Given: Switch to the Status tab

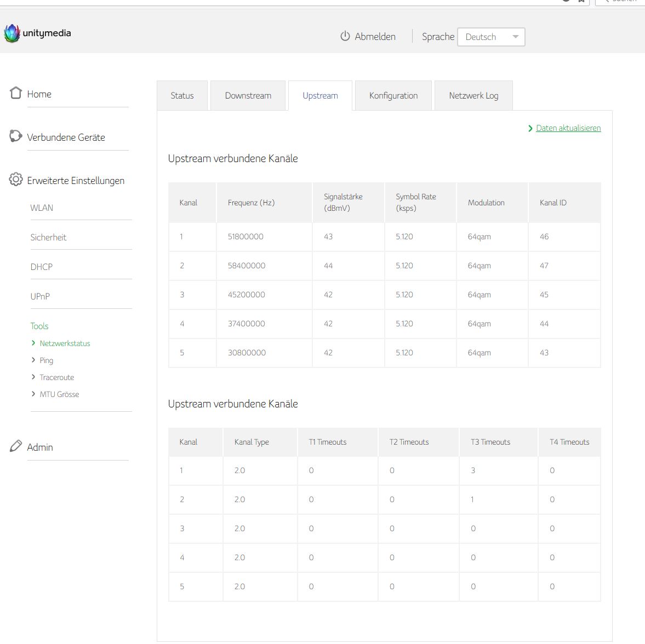Looking at the screenshot, I should click(x=182, y=95).
